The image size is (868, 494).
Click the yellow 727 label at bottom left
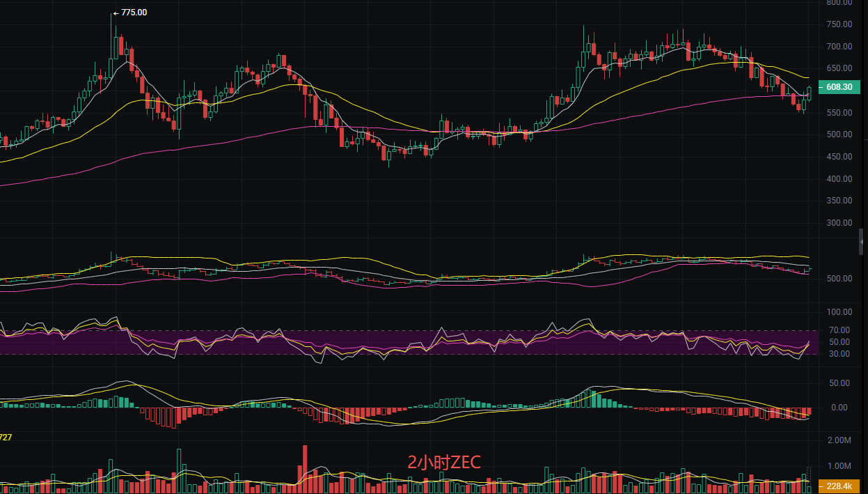point(6,437)
